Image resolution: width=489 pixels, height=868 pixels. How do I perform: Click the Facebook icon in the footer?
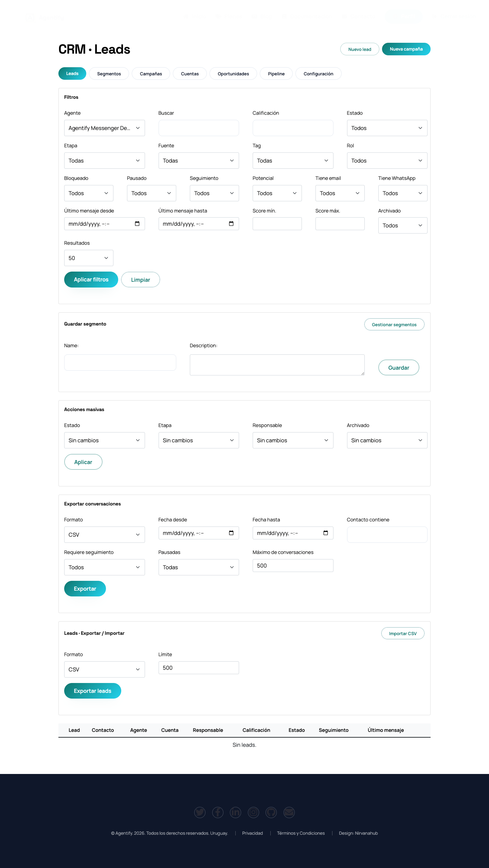tap(218, 812)
